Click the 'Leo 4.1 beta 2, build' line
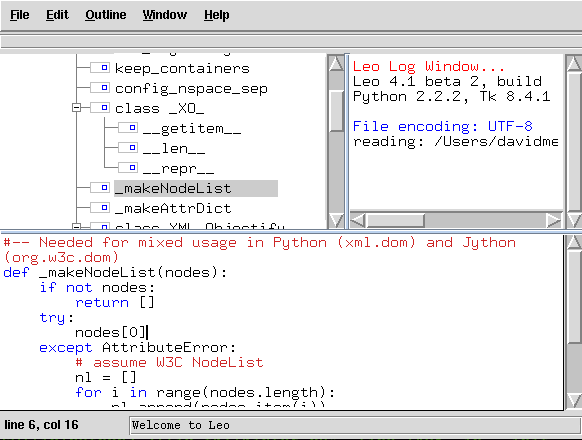The width and height of the screenshot is (582, 440). click(447, 81)
